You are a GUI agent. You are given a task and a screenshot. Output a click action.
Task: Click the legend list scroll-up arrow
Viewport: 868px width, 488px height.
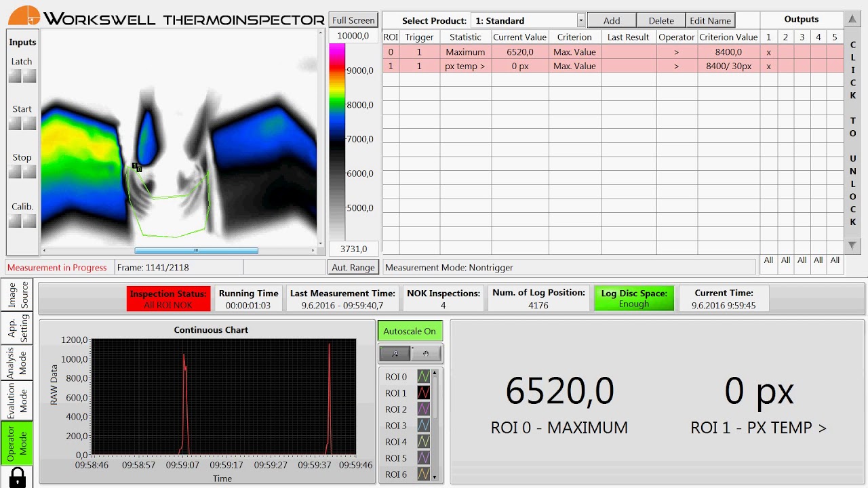(435, 372)
